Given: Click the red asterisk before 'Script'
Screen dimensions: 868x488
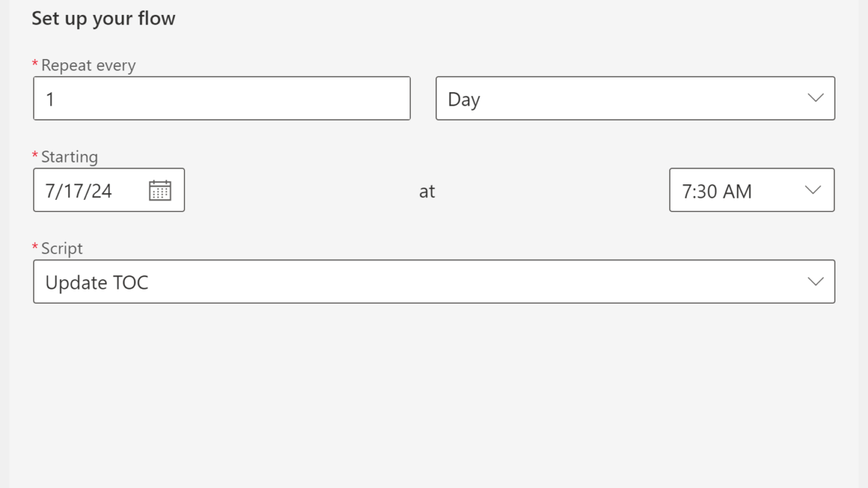Looking at the screenshot, I should pyautogui.click(x=35, y=247).
